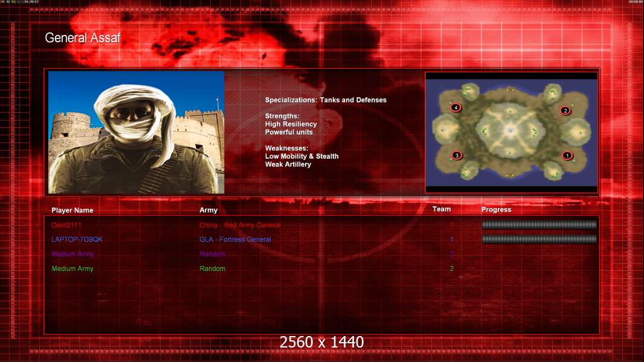Click the green 'Random' army entry
Viewport: 644px width, 362px height.
click(212, 268)
